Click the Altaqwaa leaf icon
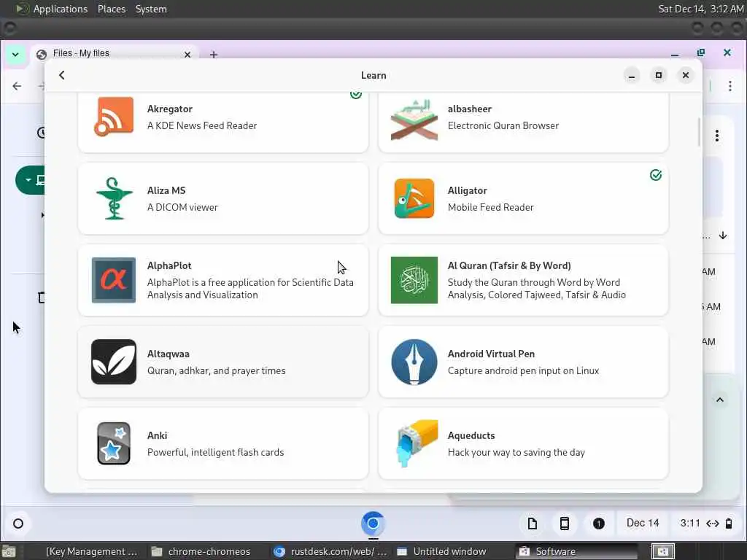 (113, 362)
